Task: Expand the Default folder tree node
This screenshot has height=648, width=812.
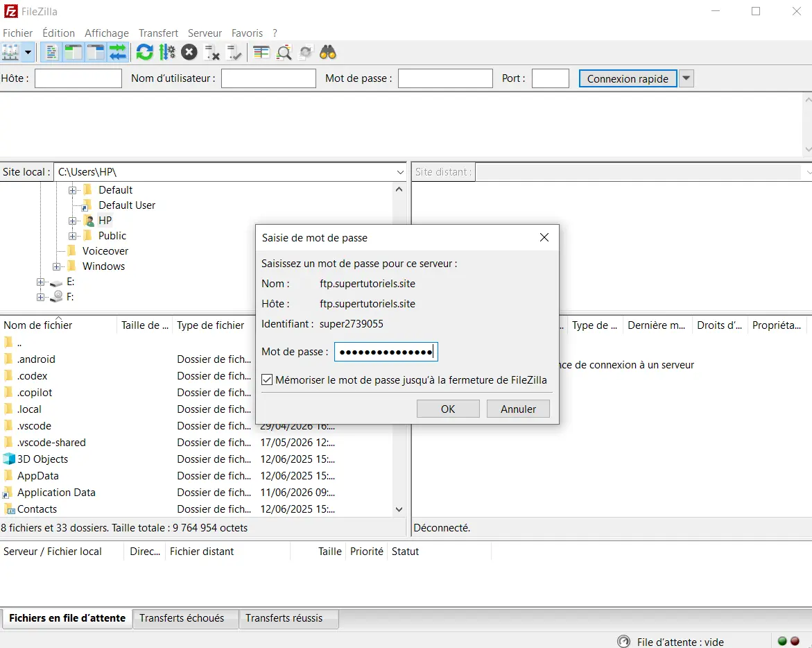Action: pyautogui.click(x=73, y=191)
